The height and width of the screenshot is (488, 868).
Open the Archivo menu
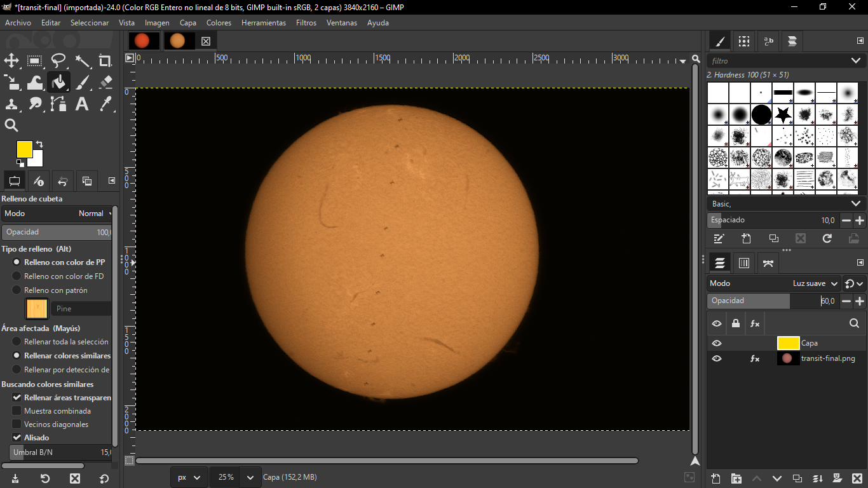[x=18, y=23]
